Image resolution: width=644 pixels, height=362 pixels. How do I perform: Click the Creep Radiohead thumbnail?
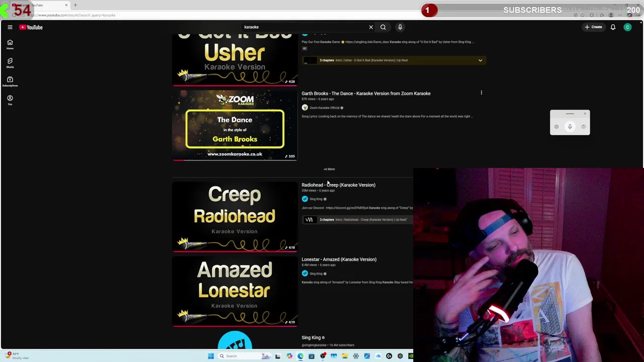click(x=234, y=217)
